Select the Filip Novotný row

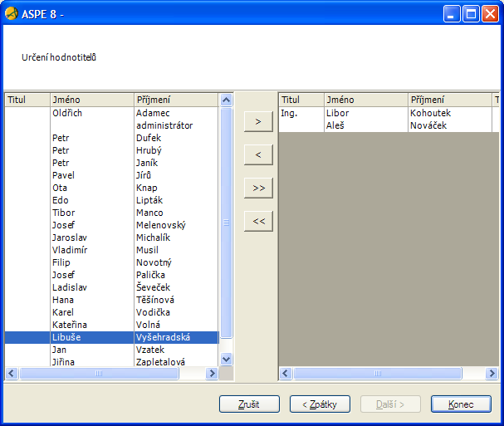point(111,262)
